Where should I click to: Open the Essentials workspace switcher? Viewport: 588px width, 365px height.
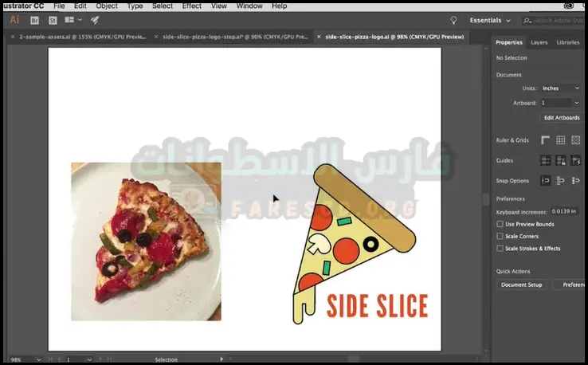(x=489, y=20)
